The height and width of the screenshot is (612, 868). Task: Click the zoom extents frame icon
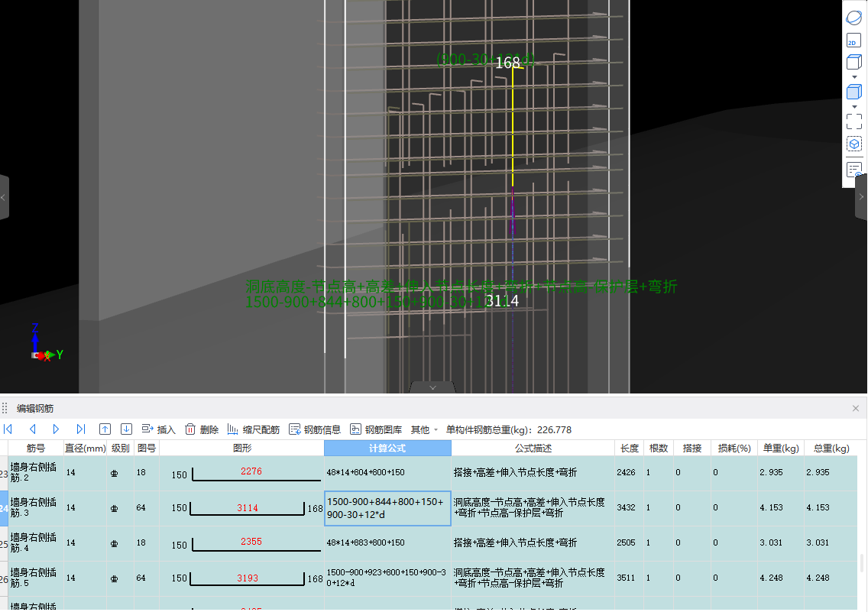(x=854, y=121)
